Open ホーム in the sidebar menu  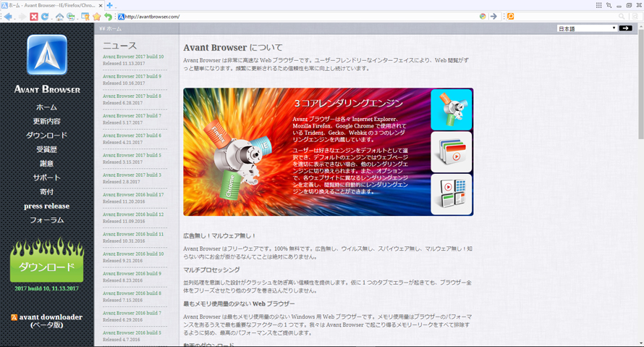46,107
